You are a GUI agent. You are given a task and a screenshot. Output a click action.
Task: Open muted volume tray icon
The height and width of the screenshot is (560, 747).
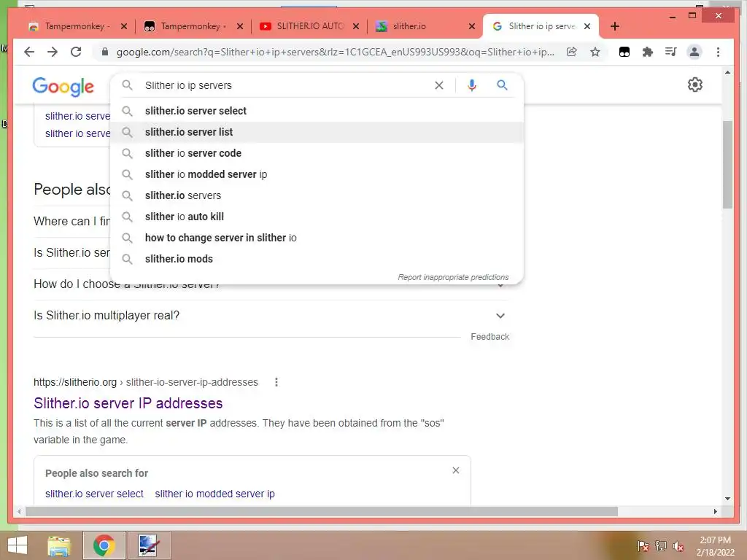(x=678, y=546)
